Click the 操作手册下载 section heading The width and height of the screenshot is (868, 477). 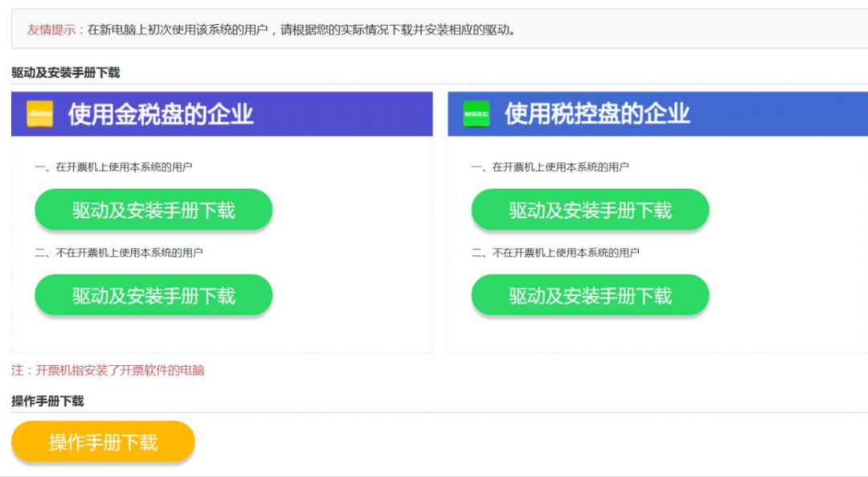tap(47, 401)
